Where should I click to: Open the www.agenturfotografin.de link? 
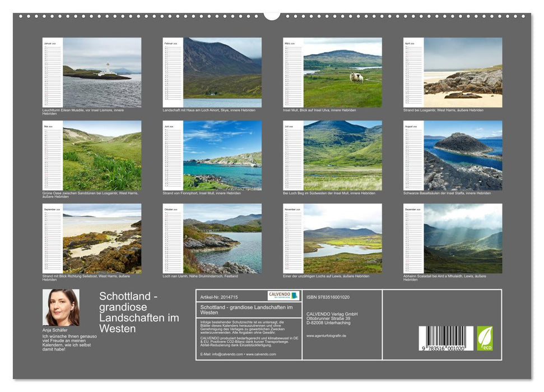pyautogui.click(x=327, y=335)
